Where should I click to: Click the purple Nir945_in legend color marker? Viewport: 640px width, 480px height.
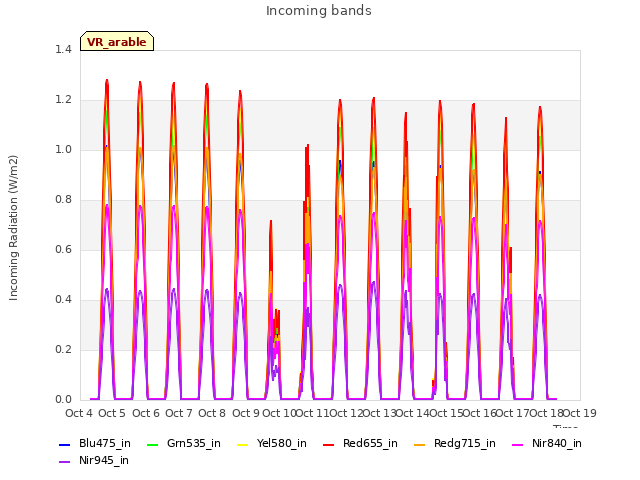point(64,462)
